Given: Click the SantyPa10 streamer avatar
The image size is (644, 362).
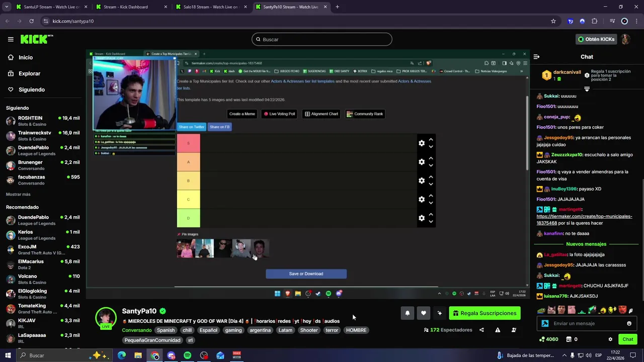Looking at the screenshot, I should 106,318.
